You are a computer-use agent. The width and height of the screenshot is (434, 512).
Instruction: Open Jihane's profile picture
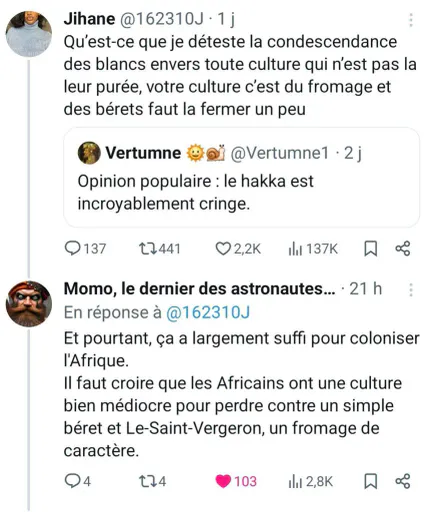pos(29,34)
